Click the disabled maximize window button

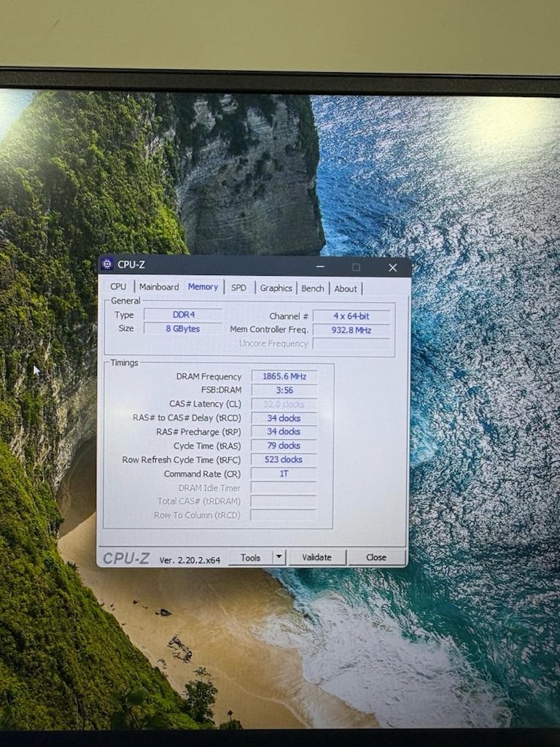[356, 267]
